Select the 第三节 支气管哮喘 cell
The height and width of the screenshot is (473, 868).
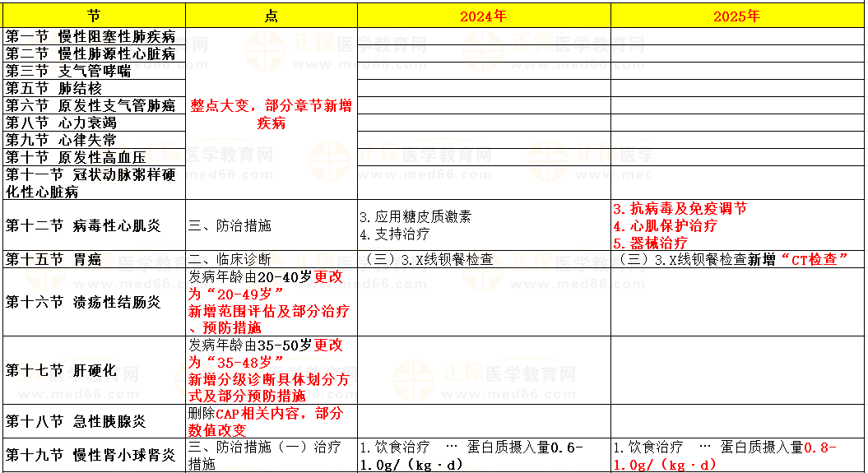coord(94,72)
